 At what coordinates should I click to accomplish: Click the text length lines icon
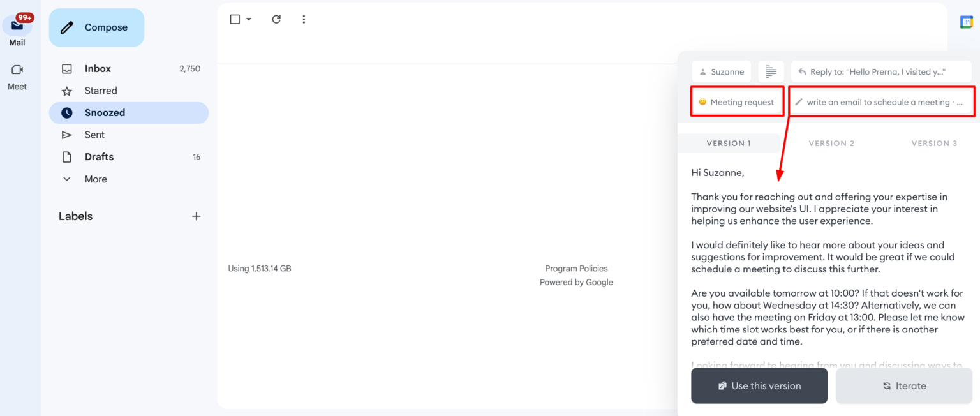(771, 71)
